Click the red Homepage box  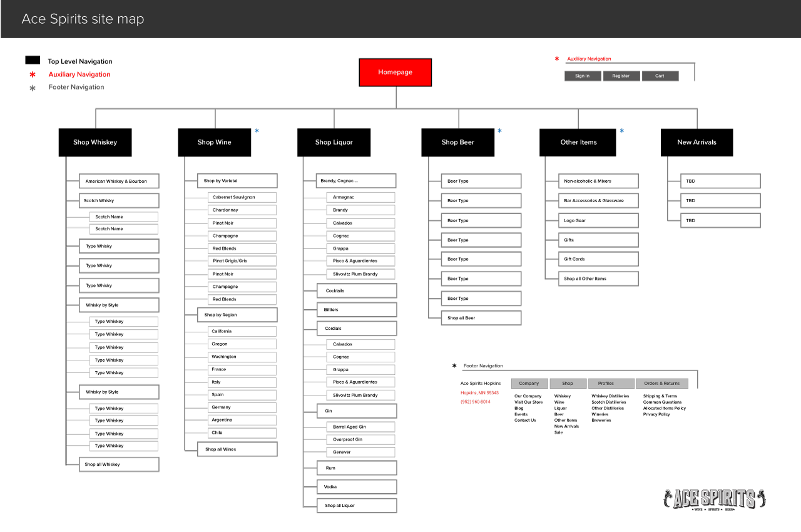[x=395, y=72]
